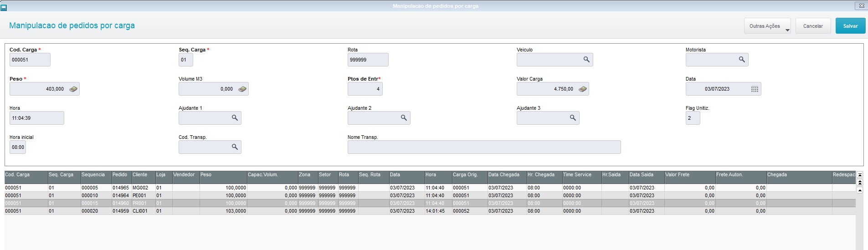Click the Ptos de Entr field
868x250 pixels.
click(x=365, y=89)
